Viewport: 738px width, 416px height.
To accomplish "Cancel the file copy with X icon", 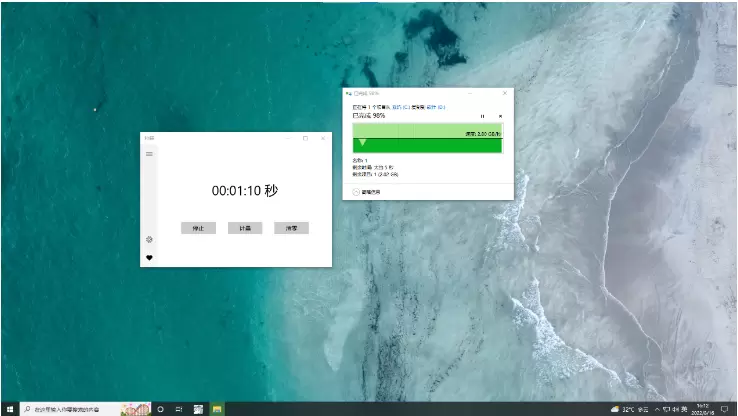I will pos(500,116).
